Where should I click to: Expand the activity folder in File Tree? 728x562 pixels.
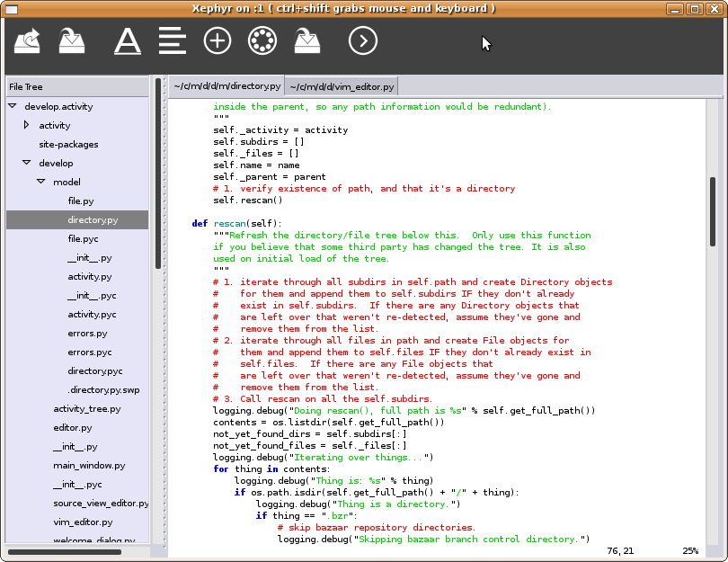[x=27, y=125]
